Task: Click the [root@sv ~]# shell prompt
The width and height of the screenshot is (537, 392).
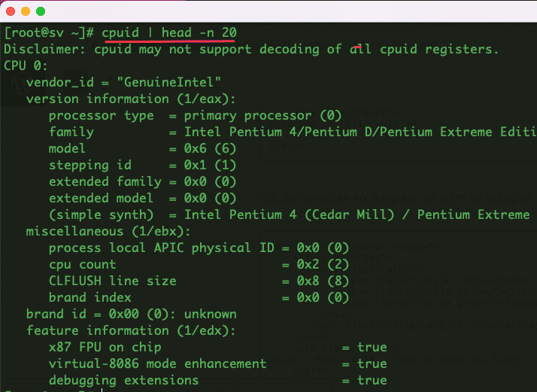Action: point(48,33)
